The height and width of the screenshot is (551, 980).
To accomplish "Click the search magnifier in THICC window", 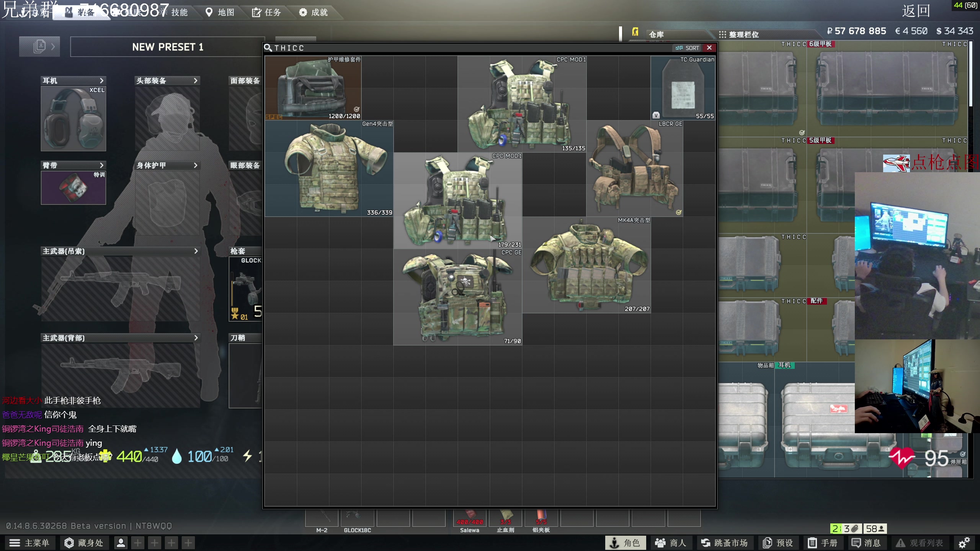I will coord(268,48).
